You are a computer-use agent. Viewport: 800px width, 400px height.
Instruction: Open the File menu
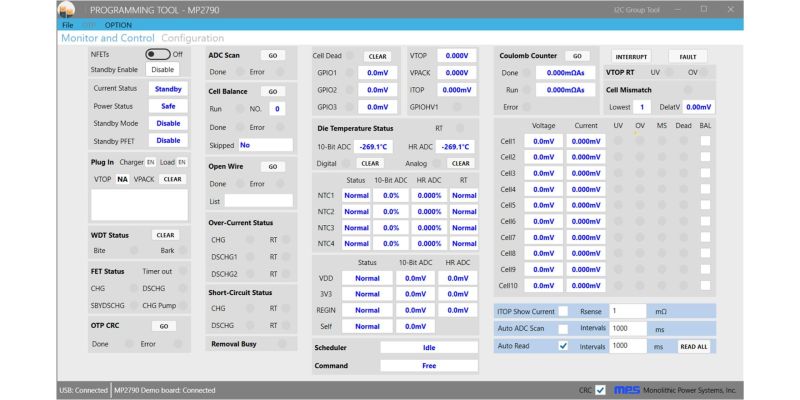click(x=67, y=25)
